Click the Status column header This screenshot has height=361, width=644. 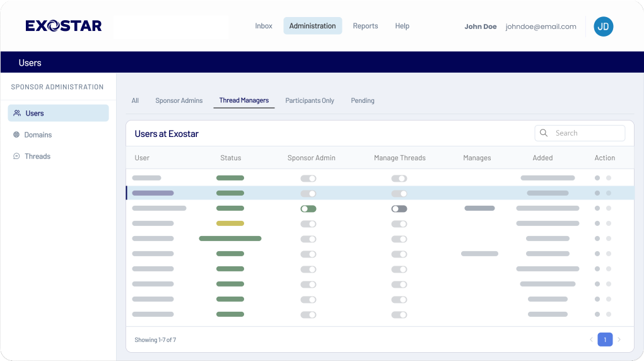[x=231, y=158]
